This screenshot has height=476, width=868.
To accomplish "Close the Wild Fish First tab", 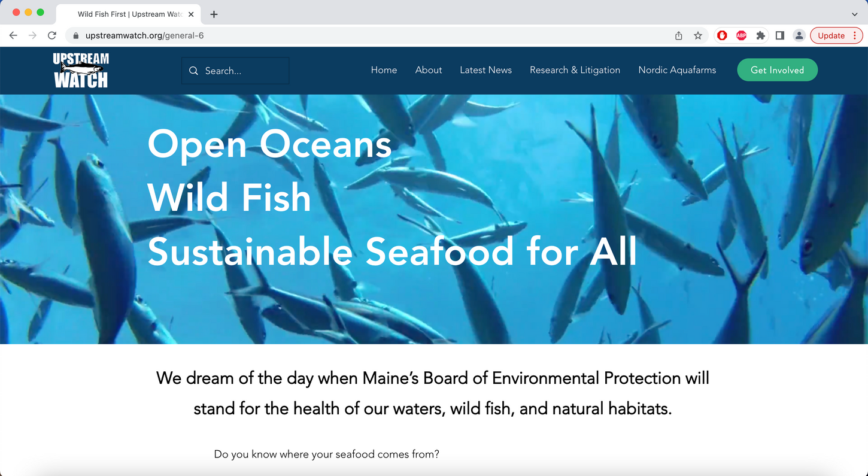I will pos(191,14).
